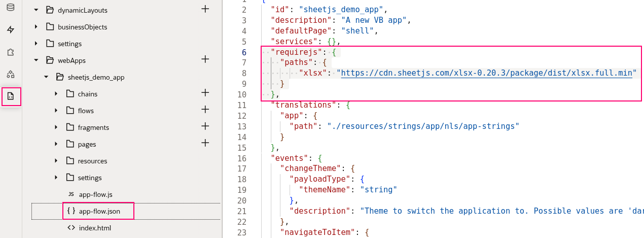Click plus icon next to dynamicLayouts
This screenshot has height=238, width=644.
[205, 9]
